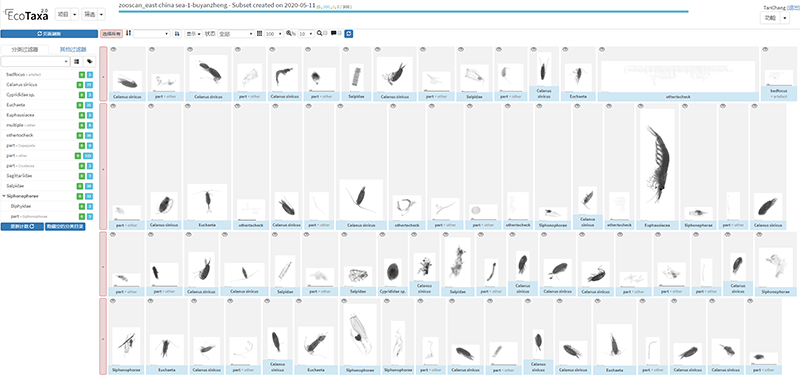The image size is (800, 376).
Task: Click the eye icon on first Calanus sinicus image
Action: pos(114,49)
